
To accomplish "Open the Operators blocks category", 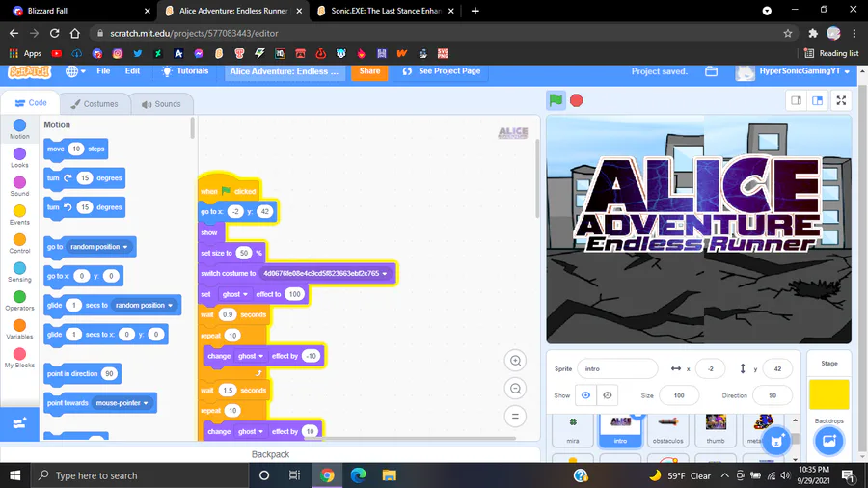I will point(19,301).
